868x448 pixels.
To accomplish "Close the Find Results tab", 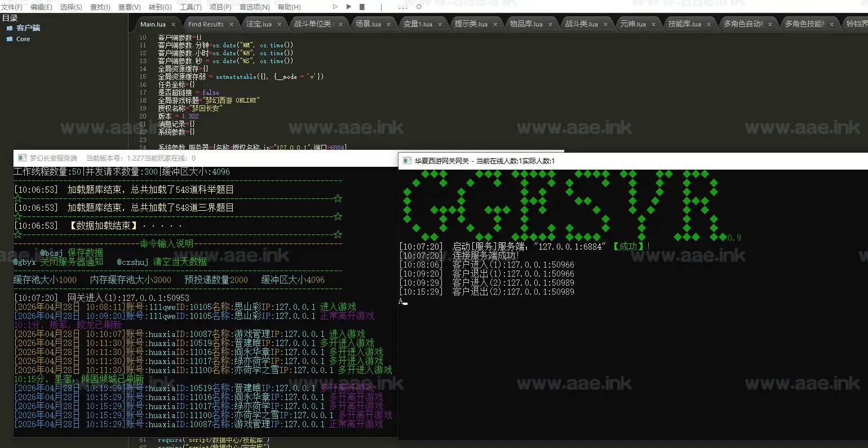I will click(x=231, y=24).
